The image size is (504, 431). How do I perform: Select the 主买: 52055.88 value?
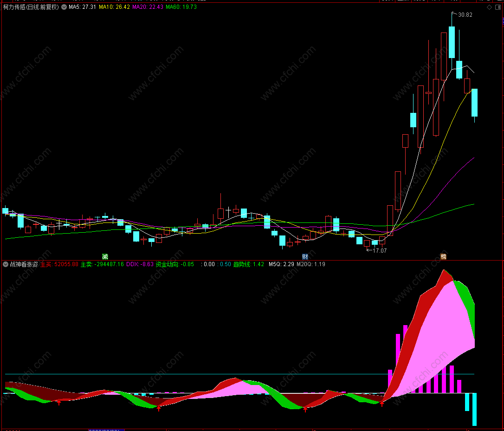pyautogui.click(x=59, y=264)
